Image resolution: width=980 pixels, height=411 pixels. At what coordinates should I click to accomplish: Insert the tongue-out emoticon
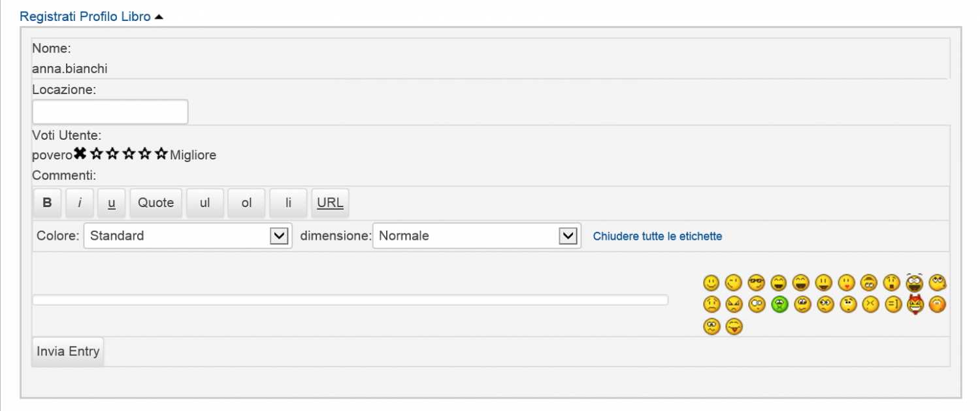[x=734, y=326]
